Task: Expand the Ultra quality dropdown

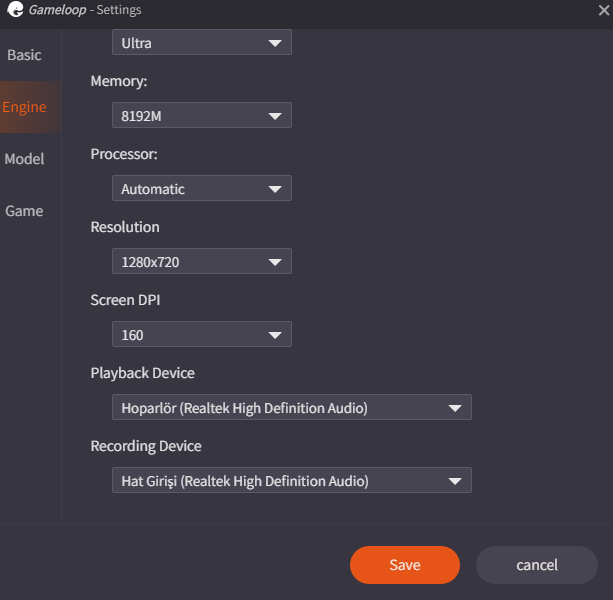Action: pos(201,43)
